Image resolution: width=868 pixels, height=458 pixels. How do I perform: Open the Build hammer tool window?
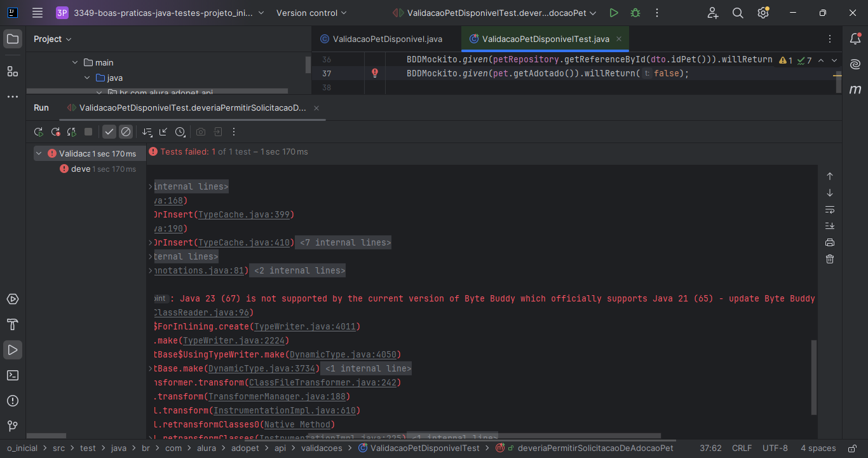[x=13, y=324]
